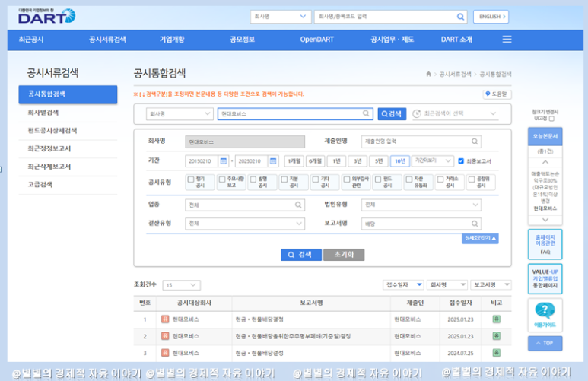The height and width of the screenshot is (381, 588).
Task: Click the clock icon next to 최근검색어 선택
Action: click(x=416, y=113)
